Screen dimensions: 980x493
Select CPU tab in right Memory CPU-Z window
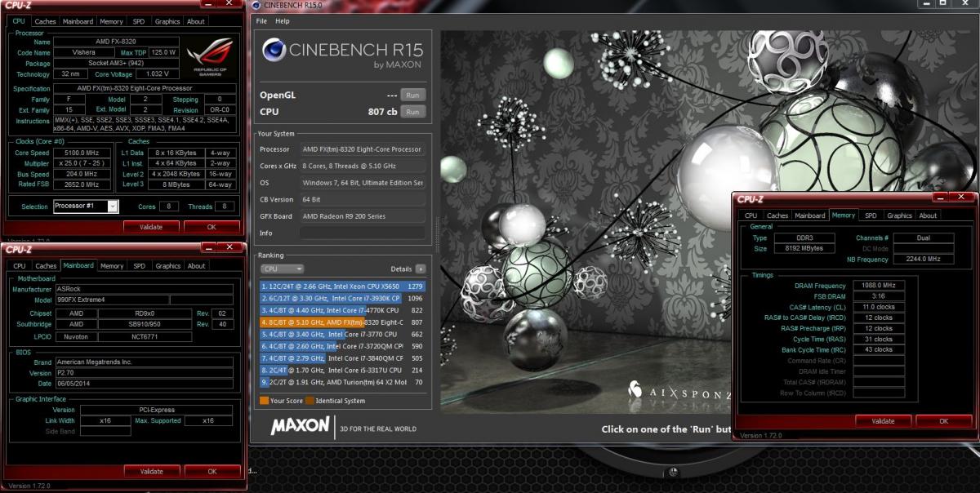click(751, 215)
